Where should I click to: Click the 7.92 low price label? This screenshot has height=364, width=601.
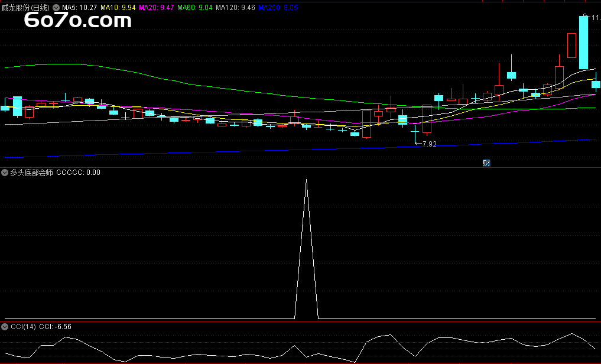click(429, 144)
